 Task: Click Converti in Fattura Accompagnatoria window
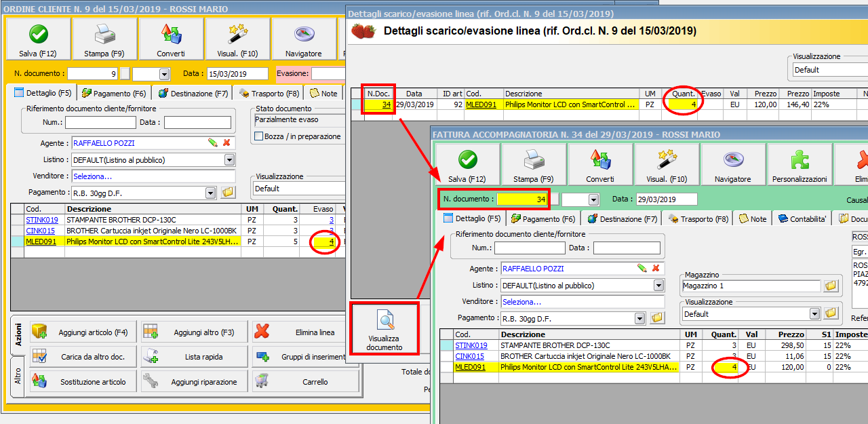coord(600,165)
